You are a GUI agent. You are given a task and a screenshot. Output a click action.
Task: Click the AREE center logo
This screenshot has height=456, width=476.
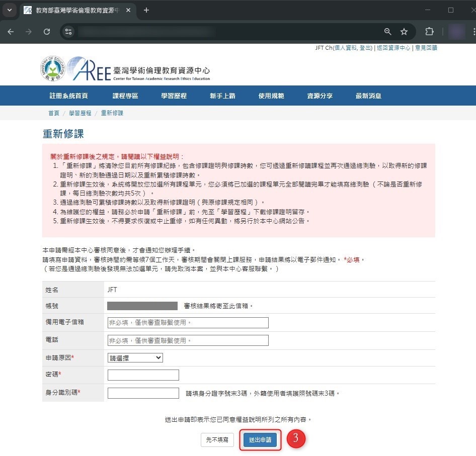tap(138, 69)
